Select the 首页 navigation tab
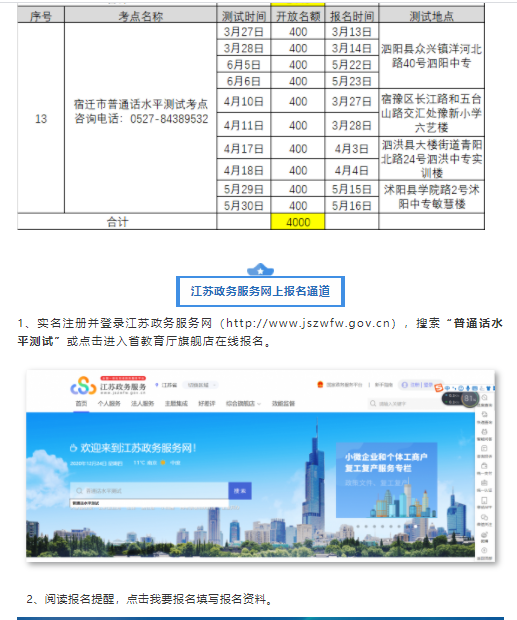The width and height of the screenshot is (517, 620). (x=81, y=403)
